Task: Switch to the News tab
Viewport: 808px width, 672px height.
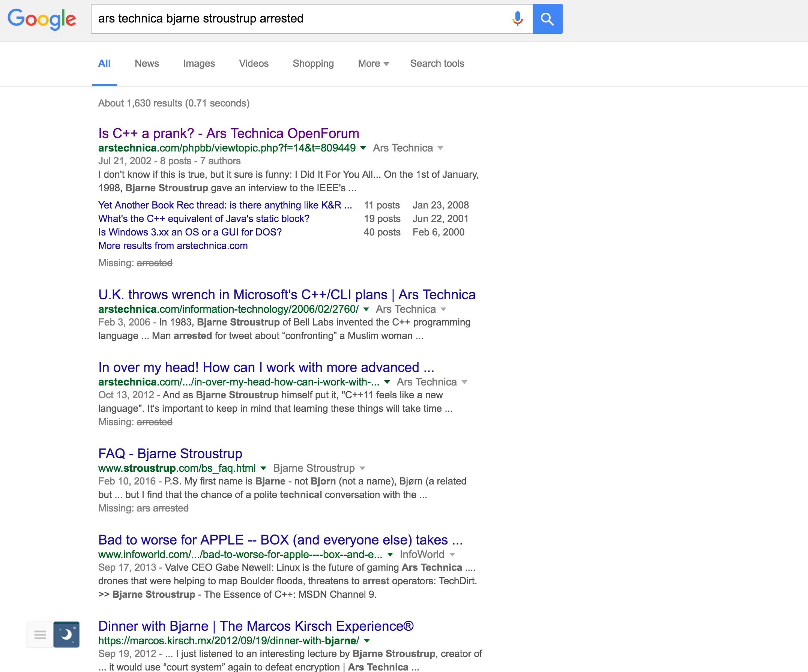Action: (147, 63)
